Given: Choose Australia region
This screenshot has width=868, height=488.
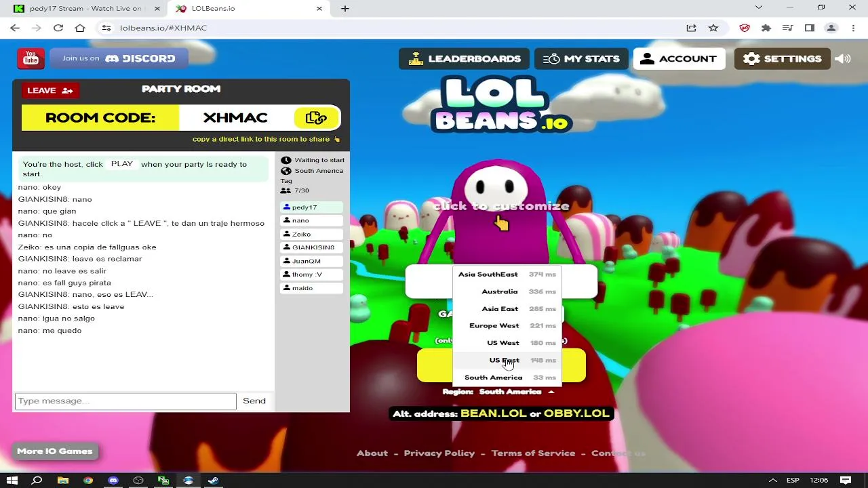Looking at the screenshot, I should (507, 291).
